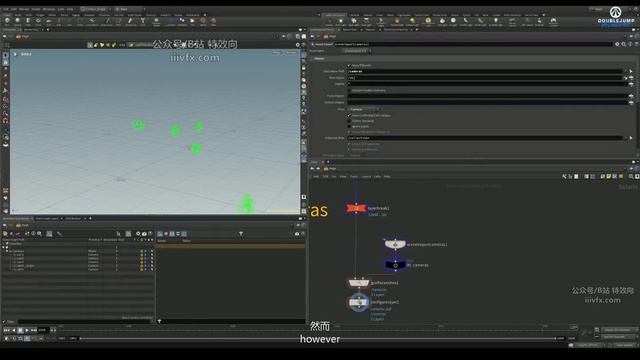The width and height of the screenshot is (640, 360).
Task: Collapse the cameras row in scene graph tree
Action: tap(7, 251)
